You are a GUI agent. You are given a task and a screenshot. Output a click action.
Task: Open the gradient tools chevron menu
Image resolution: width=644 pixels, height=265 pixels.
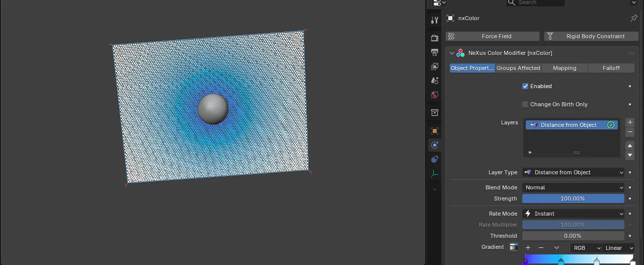(556, 248)
